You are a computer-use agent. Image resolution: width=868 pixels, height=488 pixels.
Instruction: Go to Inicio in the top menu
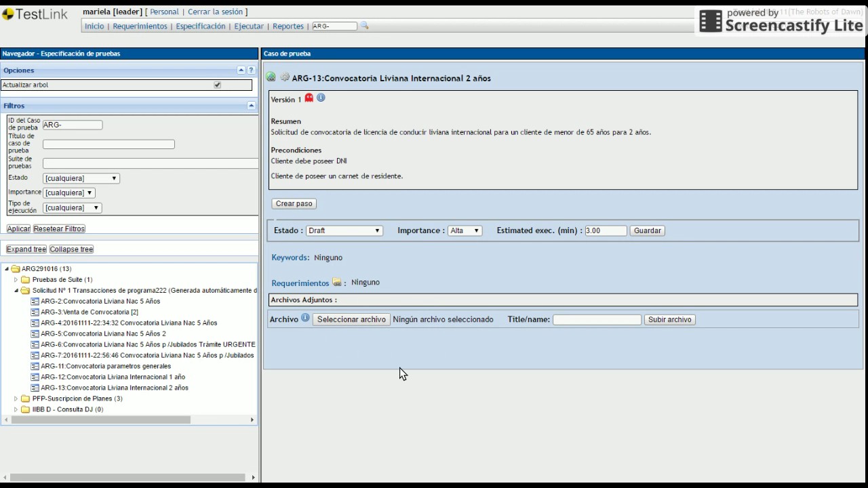94,26
